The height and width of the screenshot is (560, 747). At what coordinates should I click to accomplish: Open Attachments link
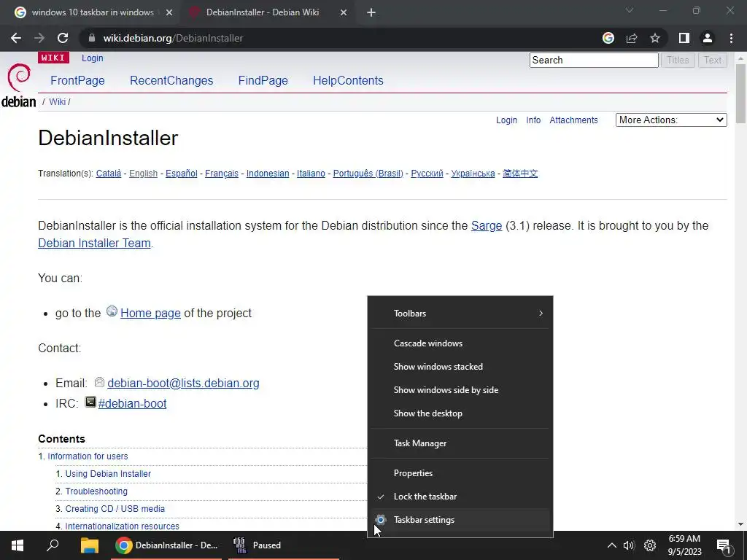573,120
